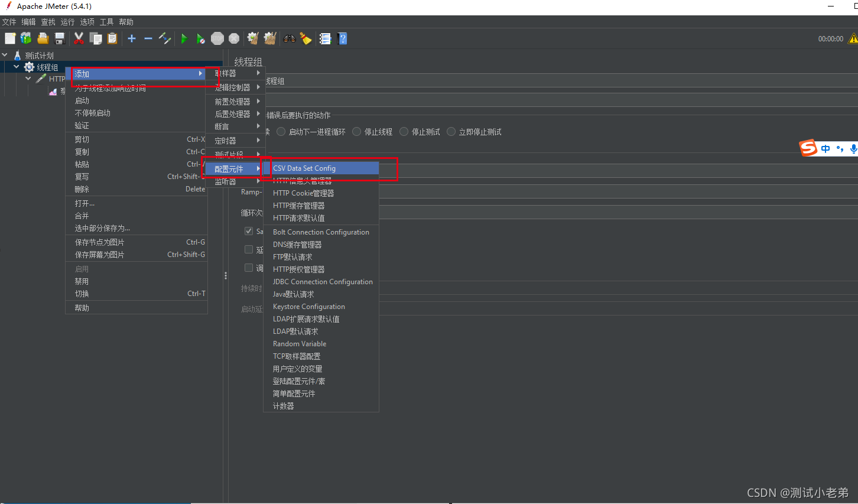Click the blue minus Collapse All icon
This screenshot has height=504, width=858.
[148, 38]
